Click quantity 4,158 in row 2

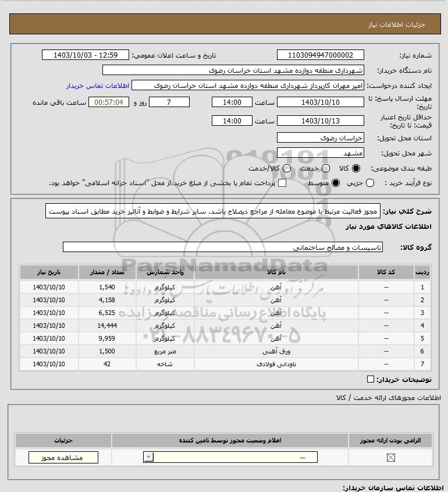[x=107, y=300]
